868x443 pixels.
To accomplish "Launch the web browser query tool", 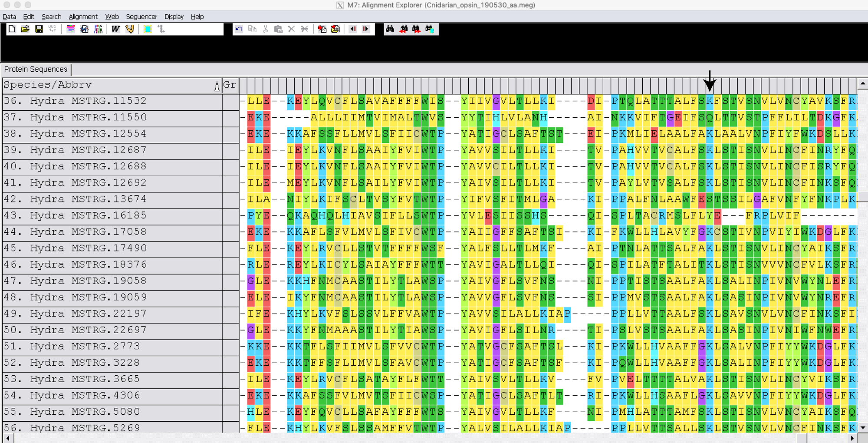I will [85, 29].
